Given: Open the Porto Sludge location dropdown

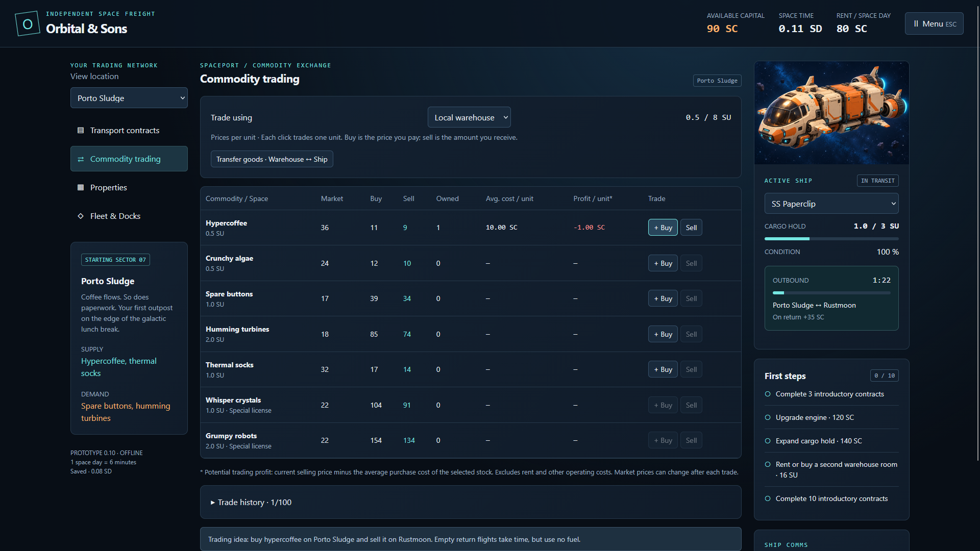Looking at the screenshot, I should click(x=129, y=98).
